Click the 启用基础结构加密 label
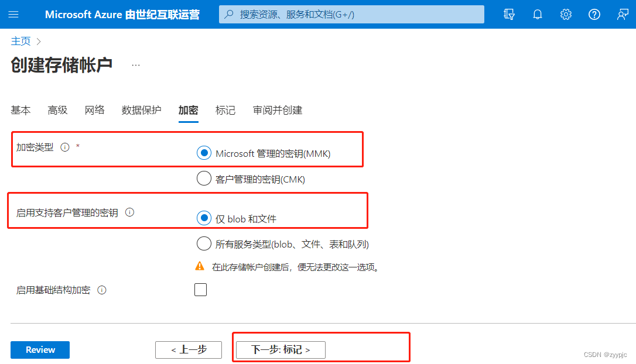 (53, 290)
